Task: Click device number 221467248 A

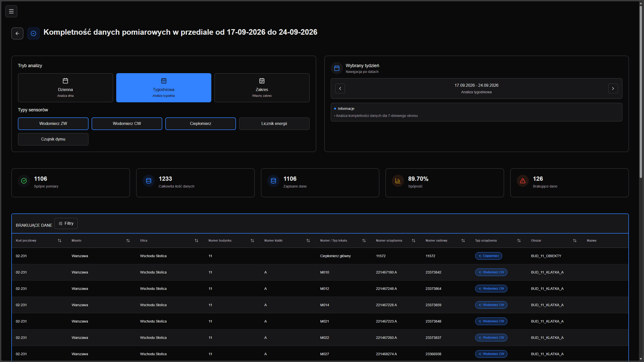Action: (386, 289)
